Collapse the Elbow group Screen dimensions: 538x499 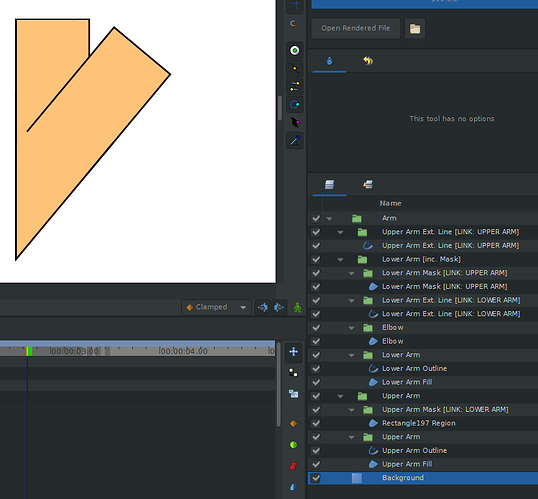[351, 328]
